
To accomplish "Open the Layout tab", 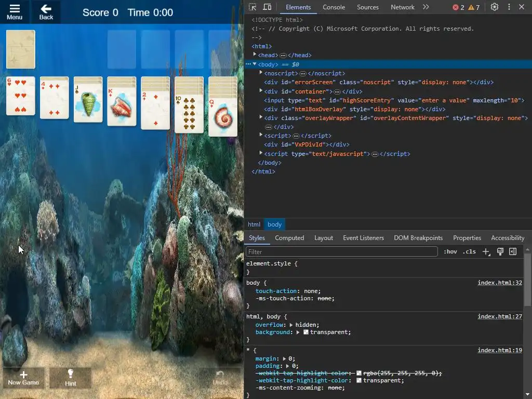I will coord(323,238).
